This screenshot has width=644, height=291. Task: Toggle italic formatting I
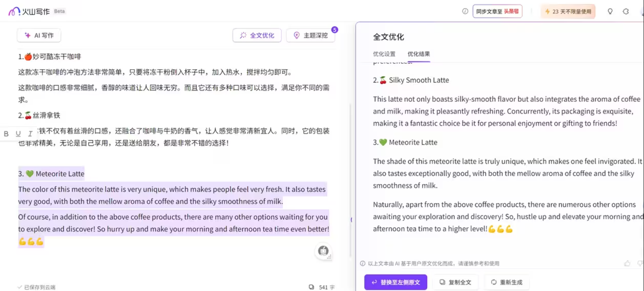(x=30, y=134)
